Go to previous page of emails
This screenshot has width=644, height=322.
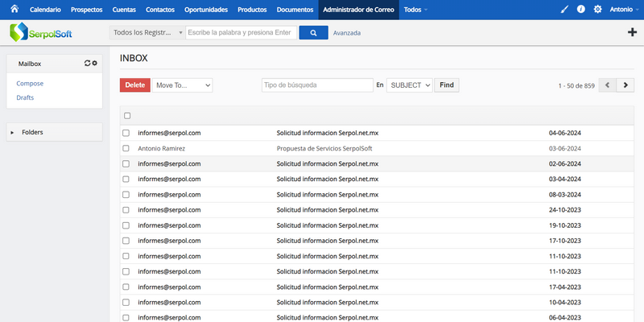608,85
